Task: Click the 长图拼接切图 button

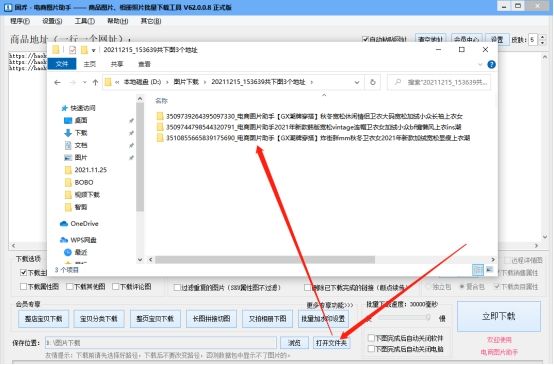Action: [211, 319]
